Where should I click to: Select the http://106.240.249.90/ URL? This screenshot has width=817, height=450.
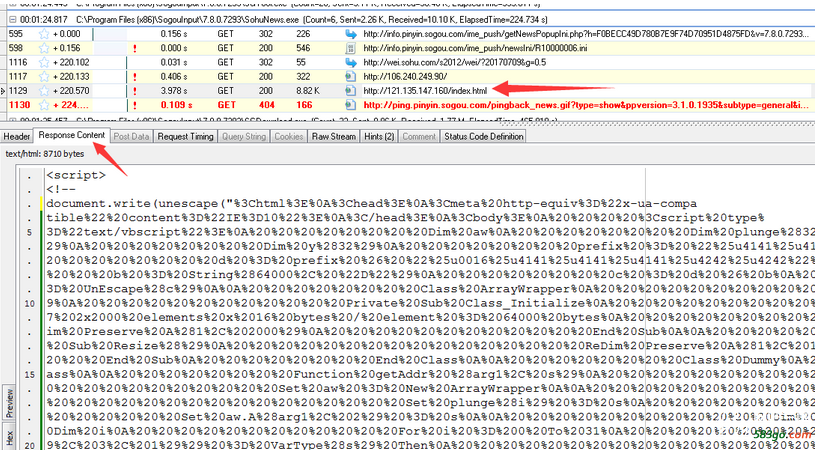point(405,77)
